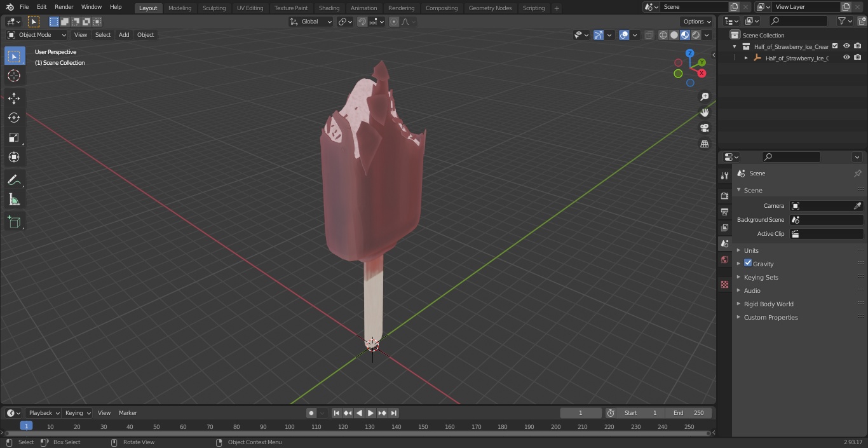Open the View Layer properties tab

[x=724, y=227]
